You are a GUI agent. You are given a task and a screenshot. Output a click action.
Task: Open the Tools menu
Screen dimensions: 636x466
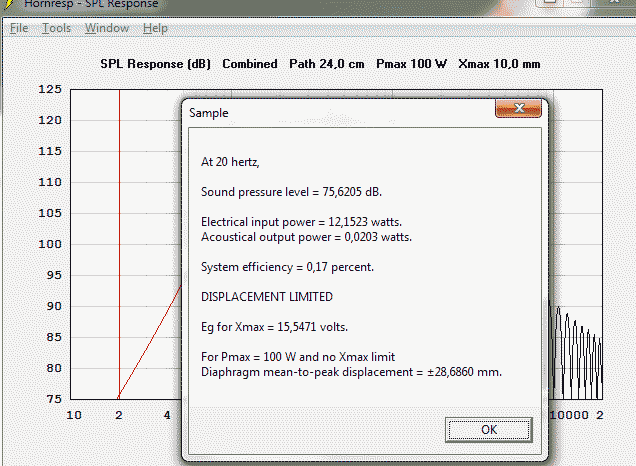pyautogui.click(x=56, y=28)
